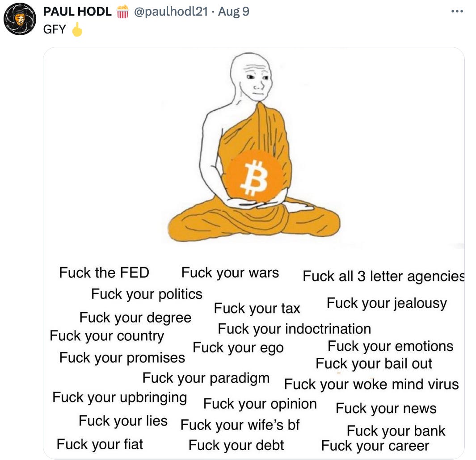The image size is (476, 460).
Task: Click the 'Fuck your fiat' text
Action: [100, 444]
